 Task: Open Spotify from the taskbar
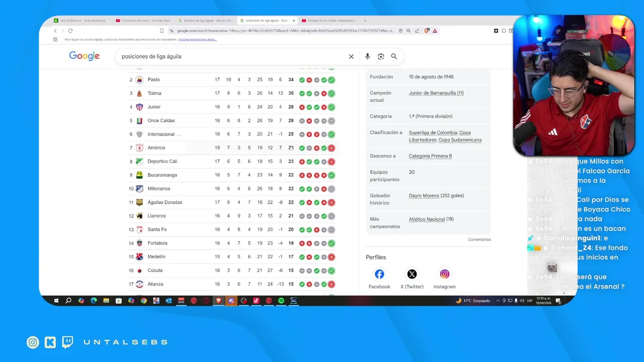point(281,301)
